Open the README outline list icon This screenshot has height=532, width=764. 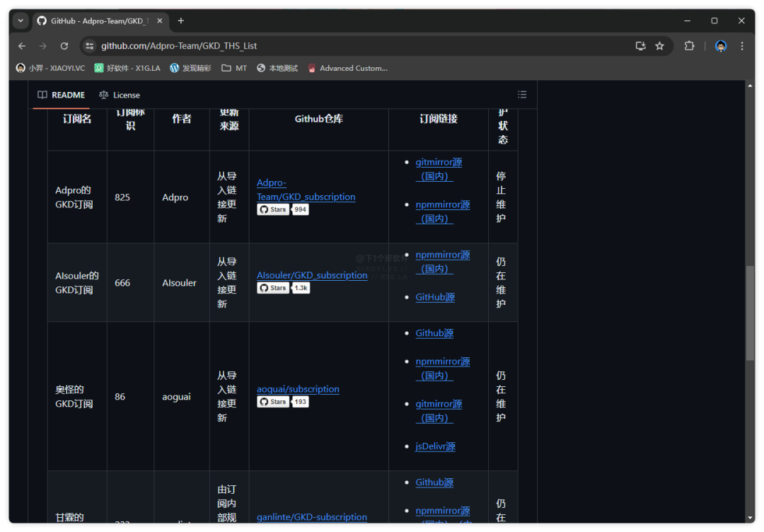pos(522,95)
